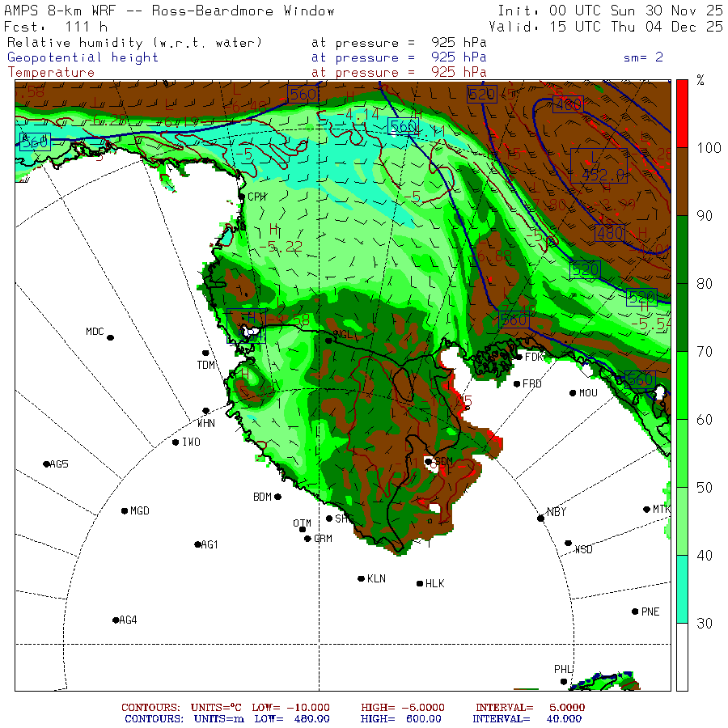
Task: Click the '100' tick label on the color bar
Action: [x=709, y=148]
